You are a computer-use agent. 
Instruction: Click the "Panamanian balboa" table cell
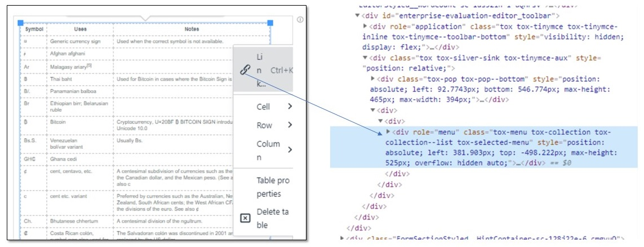tap(80, 91)
